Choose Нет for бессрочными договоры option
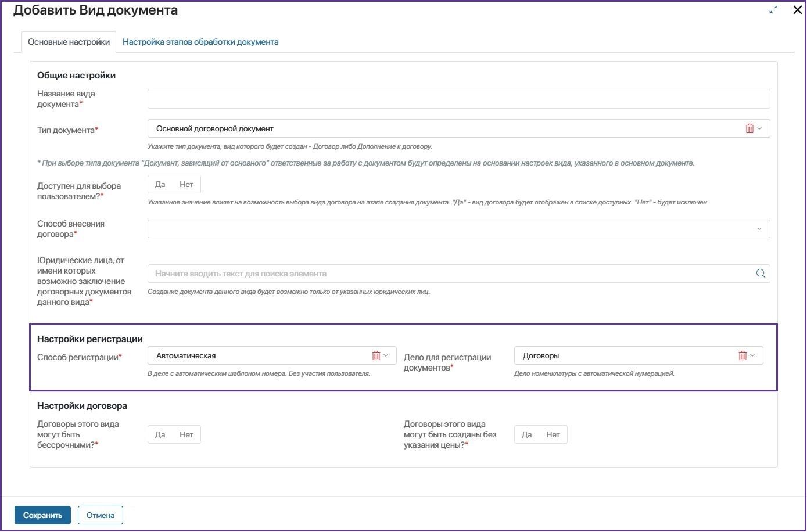 pos(186,434)
